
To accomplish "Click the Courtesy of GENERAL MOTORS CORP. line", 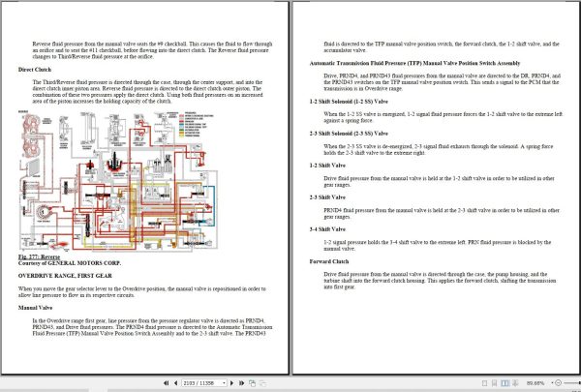I will tap(70, 263).
